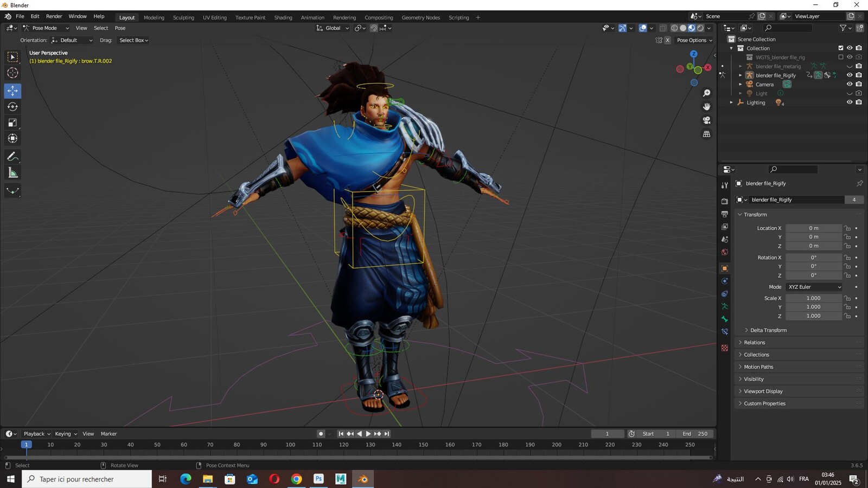Hide the Camera object in outliner
Viewport: 868px width, 488px height.
[x=850, y=84]
